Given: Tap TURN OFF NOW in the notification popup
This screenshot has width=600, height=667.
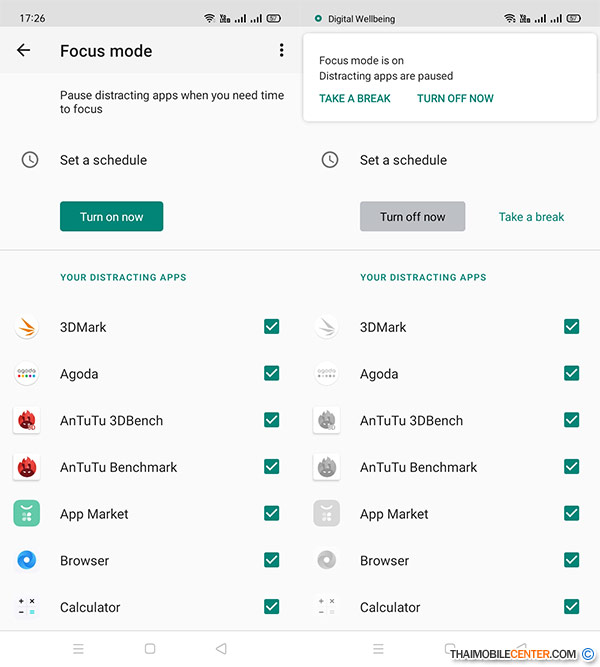Looking at the screenshot, I should pos(455,99).
